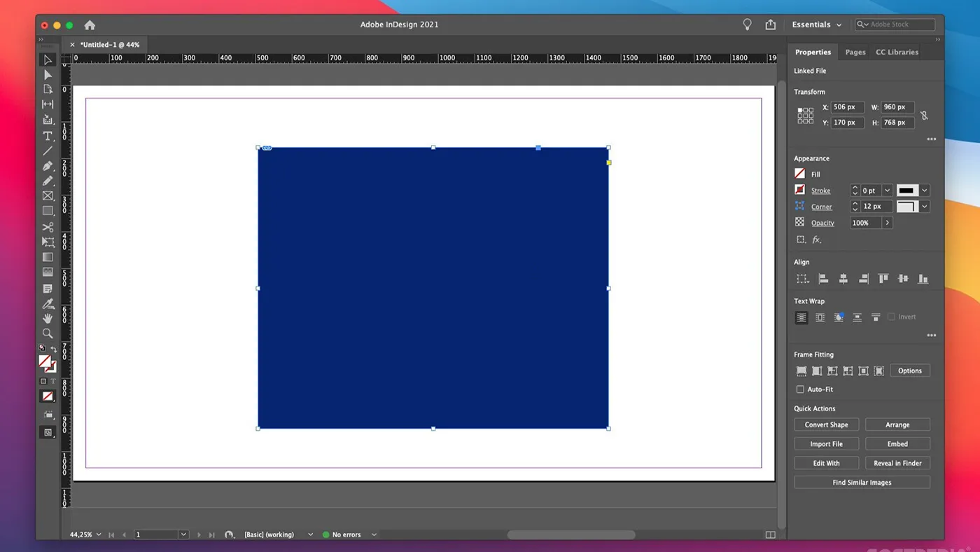
Task: Switch to the Pages panel
Action: click(x=855, y=52)
